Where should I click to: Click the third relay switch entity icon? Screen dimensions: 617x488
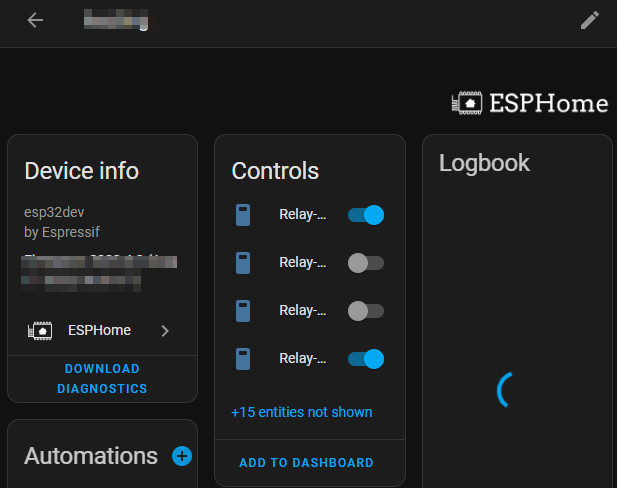(242, 311)
